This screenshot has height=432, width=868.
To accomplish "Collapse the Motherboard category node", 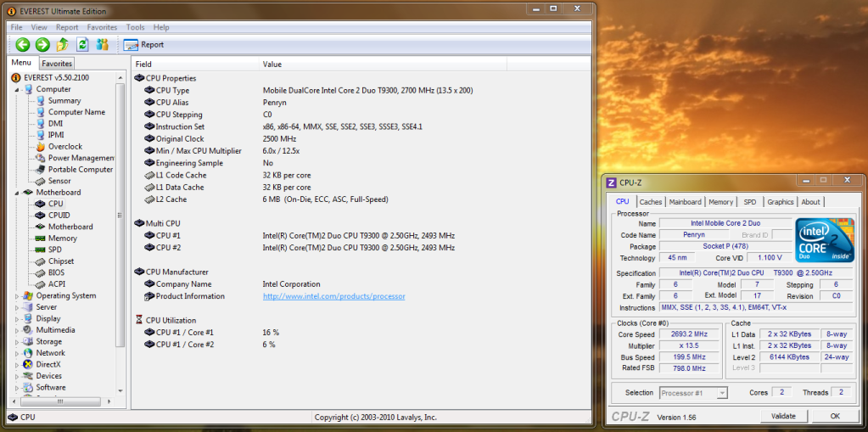I will [17, 192].
